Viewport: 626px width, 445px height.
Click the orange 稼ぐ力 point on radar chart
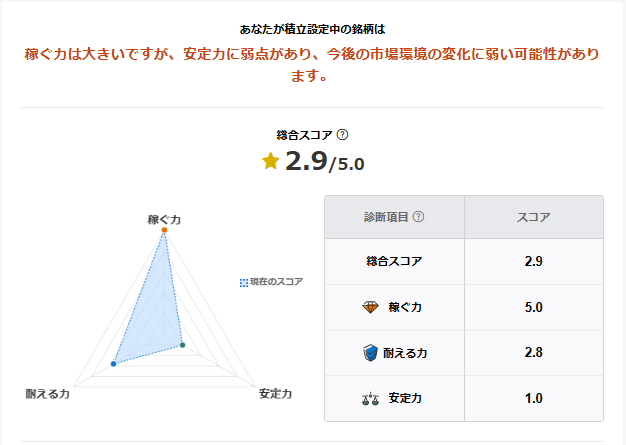164,231
